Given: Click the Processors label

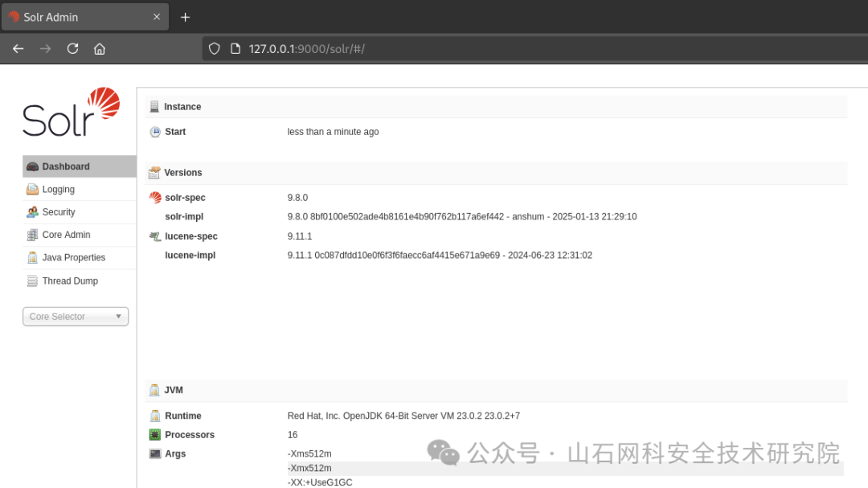Looking at the screenshot, I should click(190, 435).
